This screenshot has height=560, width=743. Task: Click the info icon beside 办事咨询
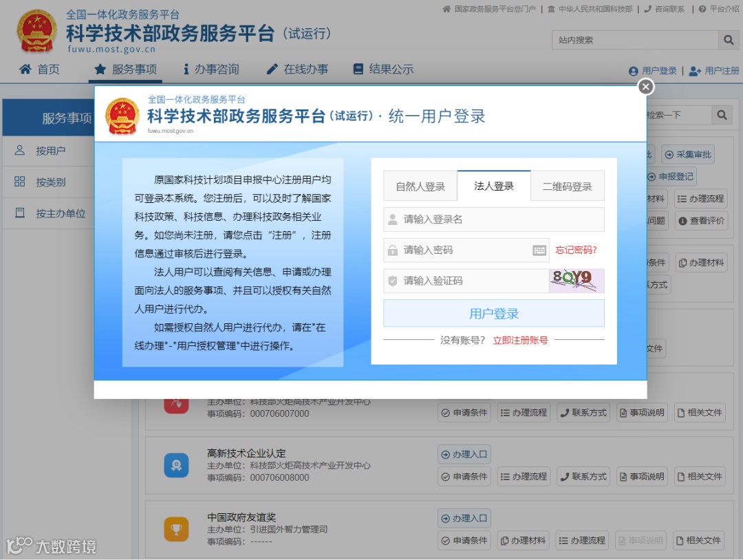186,69
